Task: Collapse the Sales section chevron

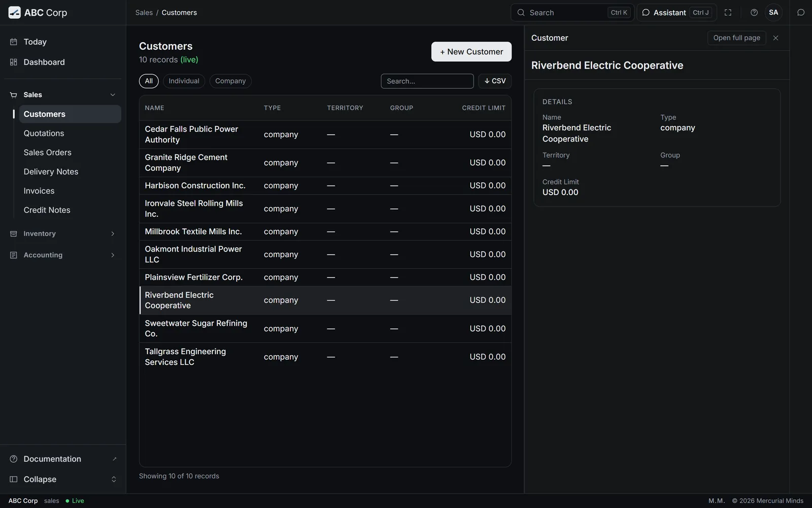Action: [x=113, y=95]
